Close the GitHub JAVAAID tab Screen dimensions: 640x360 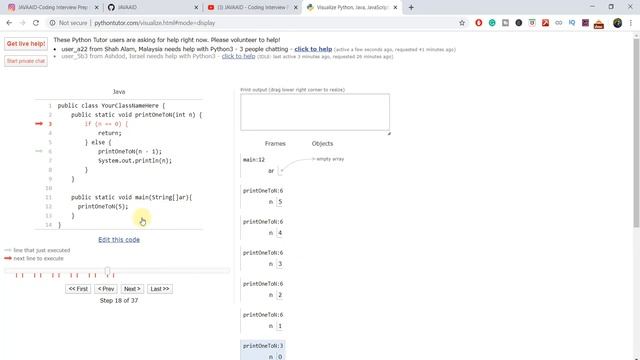196,7
